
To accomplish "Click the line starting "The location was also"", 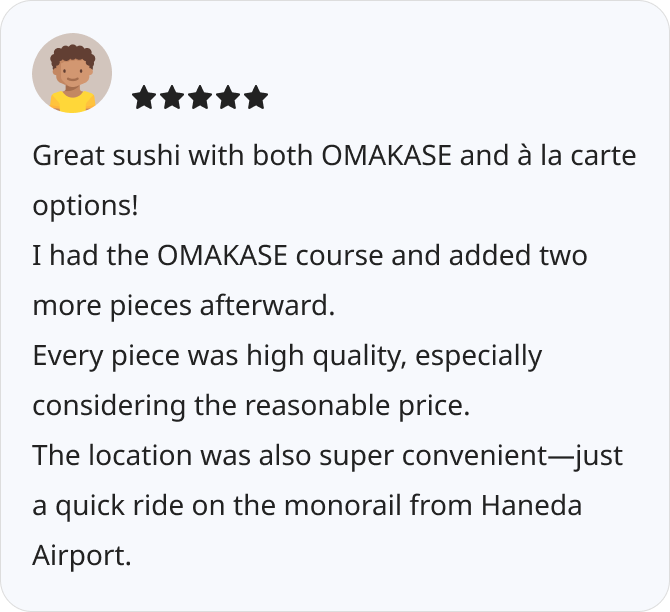I will point(327,456).
